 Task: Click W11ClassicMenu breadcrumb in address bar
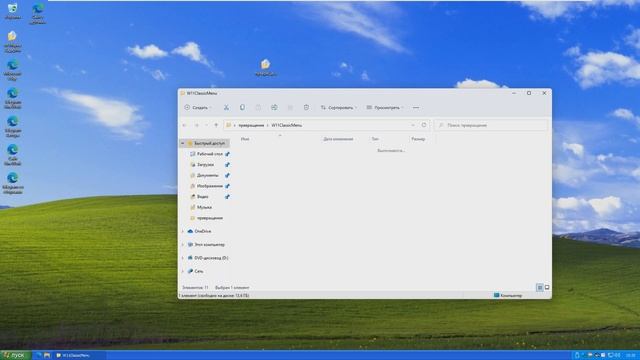287,125
